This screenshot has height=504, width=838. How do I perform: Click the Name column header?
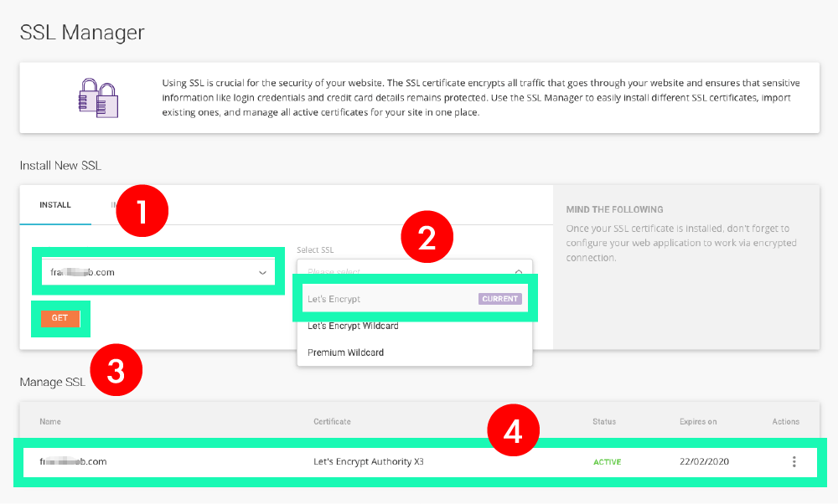[x=50, y=422]
